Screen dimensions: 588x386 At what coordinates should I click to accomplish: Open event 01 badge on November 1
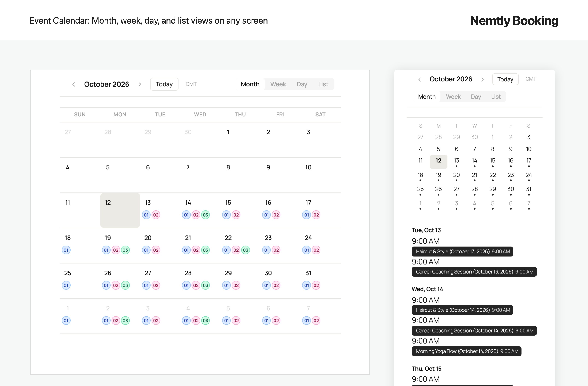click(x=66, y=321)
